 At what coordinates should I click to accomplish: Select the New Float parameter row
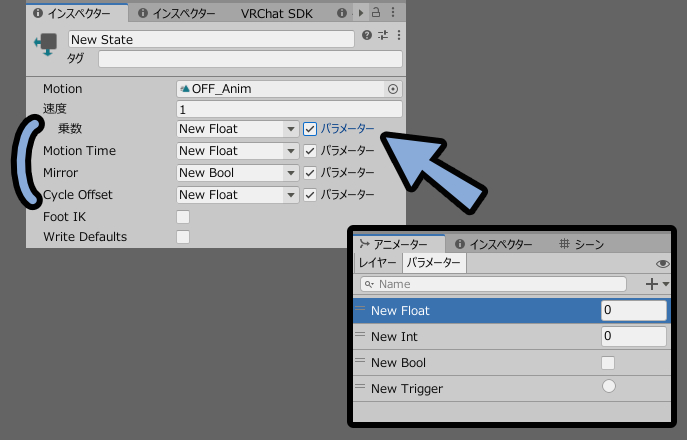[512, 311]
